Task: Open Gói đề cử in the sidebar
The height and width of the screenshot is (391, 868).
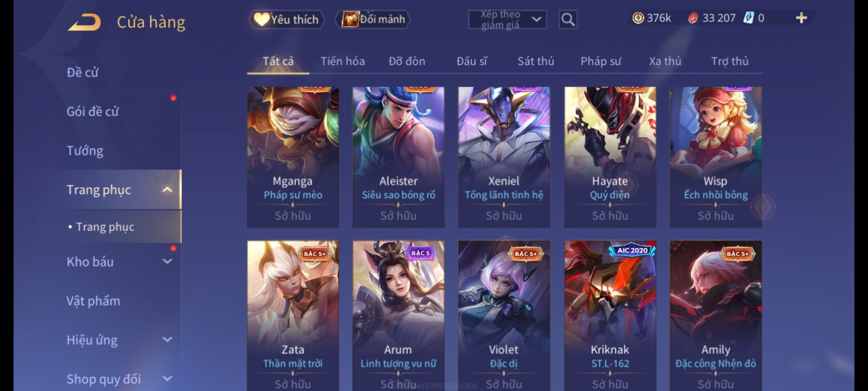Action: tap(93, 112)
